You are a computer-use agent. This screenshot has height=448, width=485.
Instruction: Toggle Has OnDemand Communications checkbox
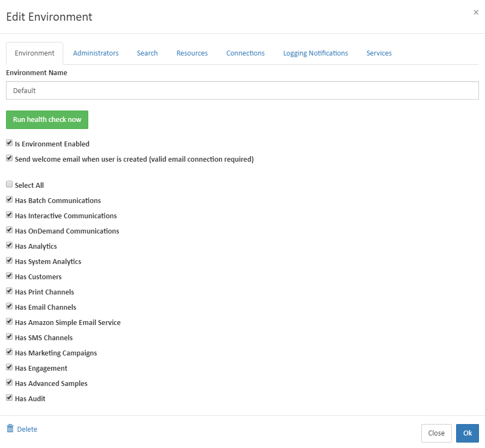(9, 230)
